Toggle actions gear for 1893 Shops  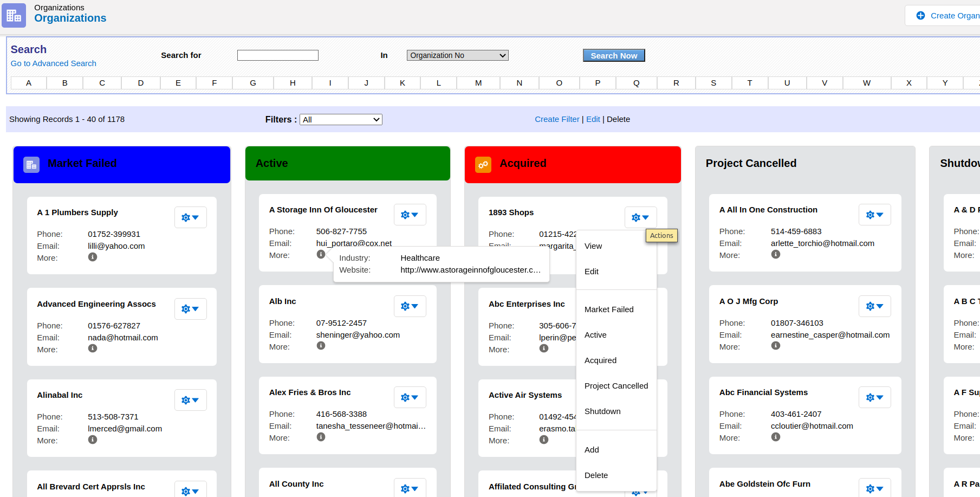[x=641, y=217]
